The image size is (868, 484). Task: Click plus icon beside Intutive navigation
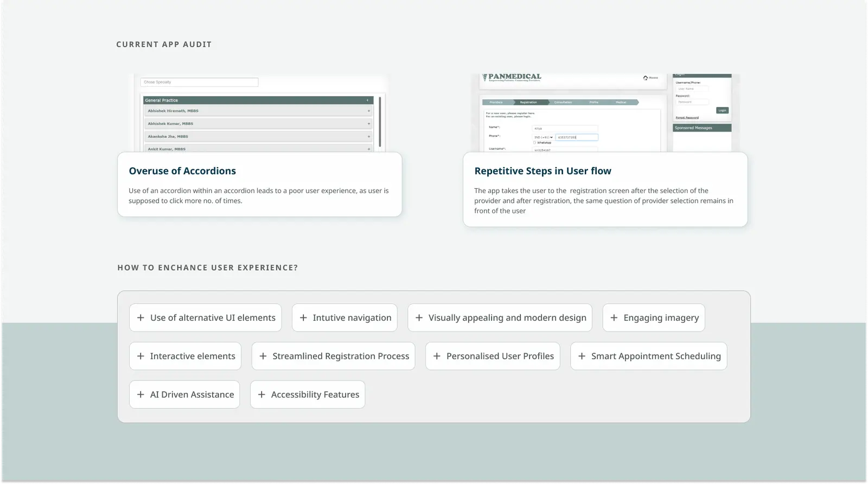point(303,317)
